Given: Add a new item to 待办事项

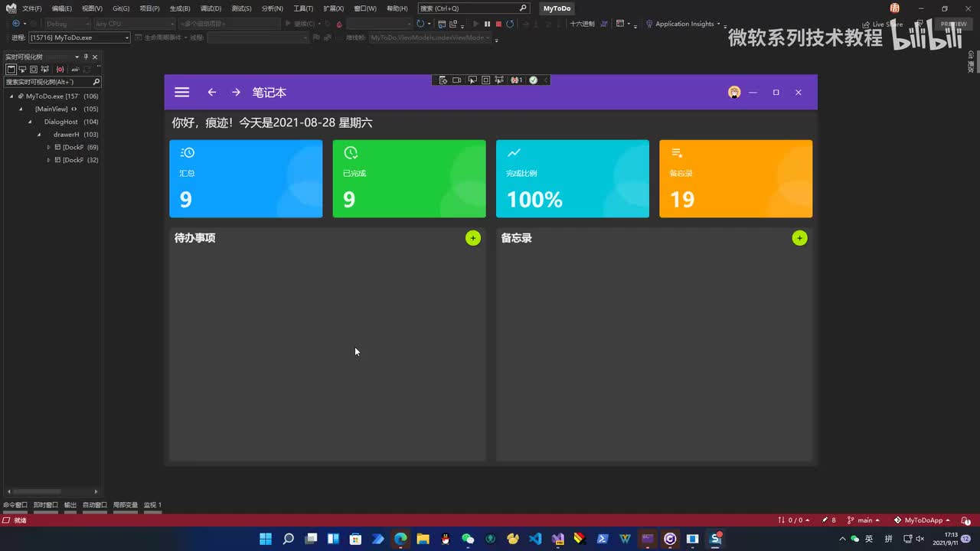Looking at the screenshot, I should click(x=473, y=238).
